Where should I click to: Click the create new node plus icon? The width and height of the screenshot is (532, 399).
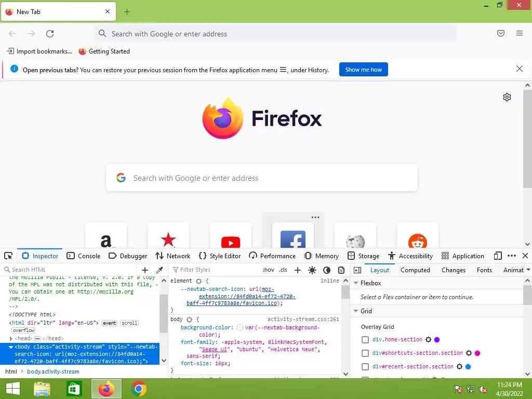pos(145,270)
